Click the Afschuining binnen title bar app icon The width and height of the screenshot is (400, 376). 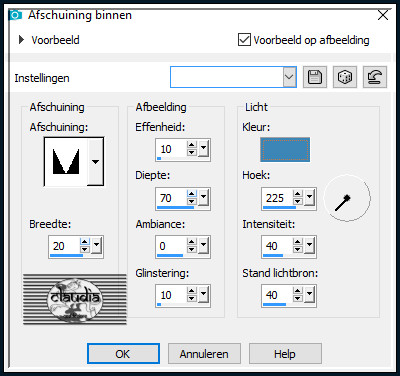[16, 15]
